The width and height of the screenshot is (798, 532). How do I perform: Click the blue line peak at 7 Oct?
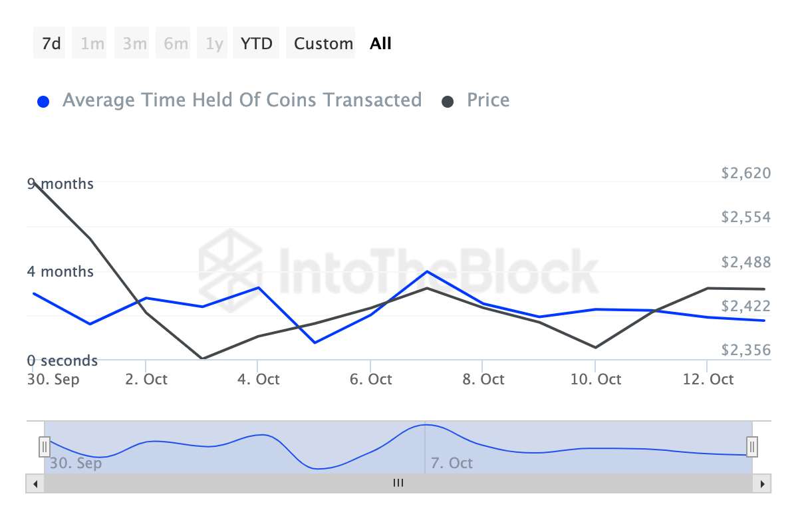tap(426, 271)
